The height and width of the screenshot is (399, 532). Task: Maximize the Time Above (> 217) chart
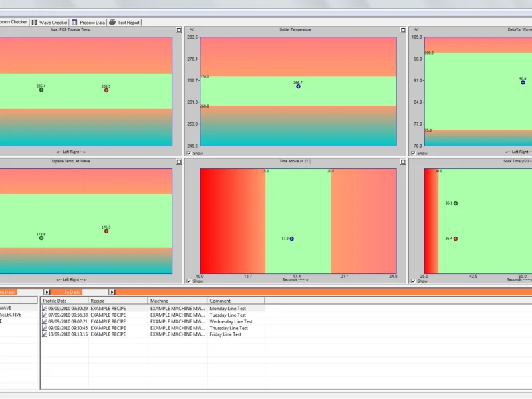[403, 162]
